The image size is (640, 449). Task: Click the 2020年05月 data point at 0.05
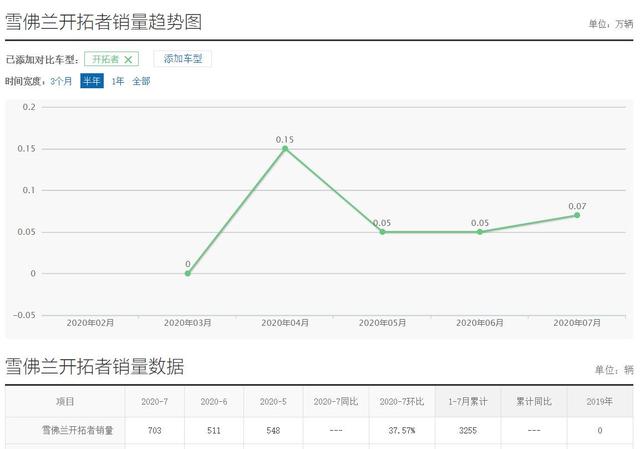pyautogui.click(x=382, y=232)
